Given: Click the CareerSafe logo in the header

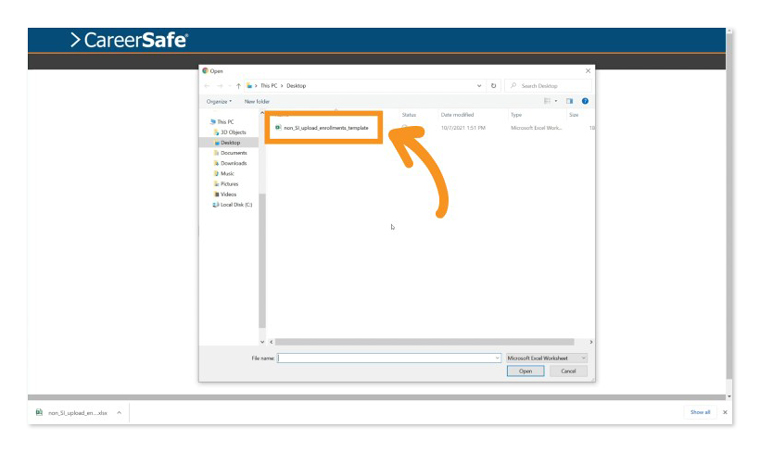Looking at the screenshot, I should [x=129, y=40].
